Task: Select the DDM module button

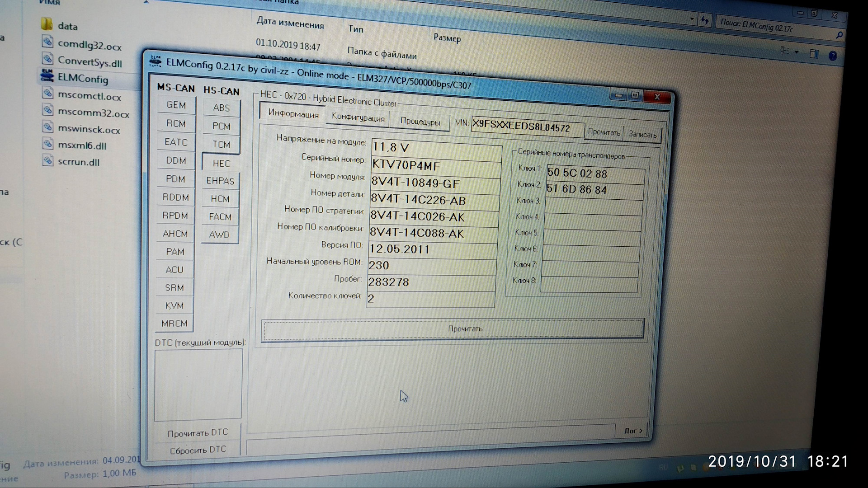Action: (x=176, y=160)
